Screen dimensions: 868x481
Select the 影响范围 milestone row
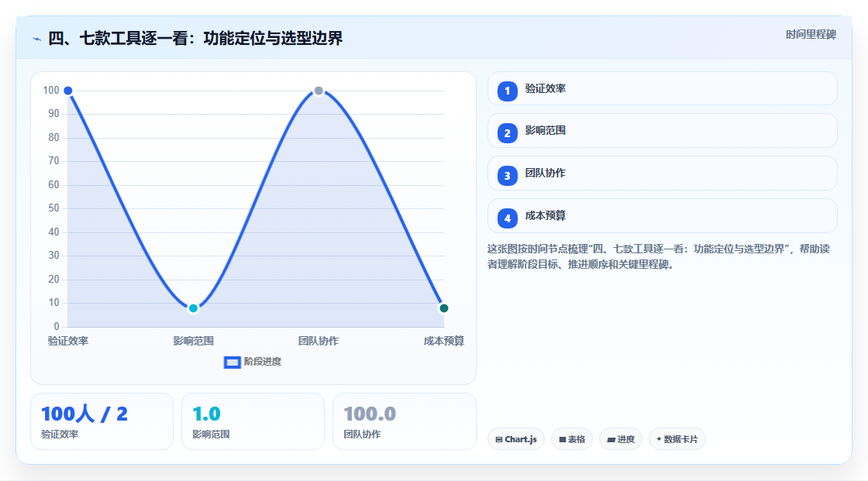tap(662, 131)
